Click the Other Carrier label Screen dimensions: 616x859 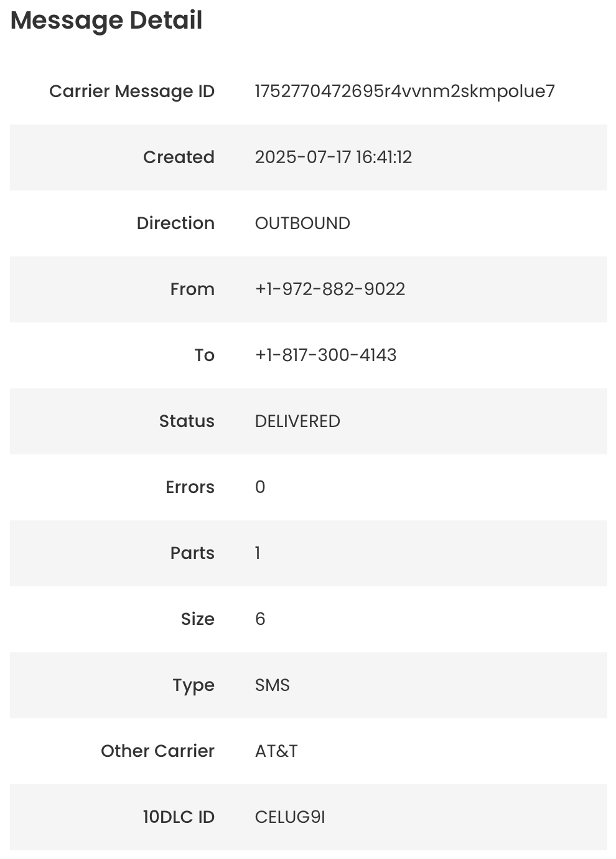point(157,751)
